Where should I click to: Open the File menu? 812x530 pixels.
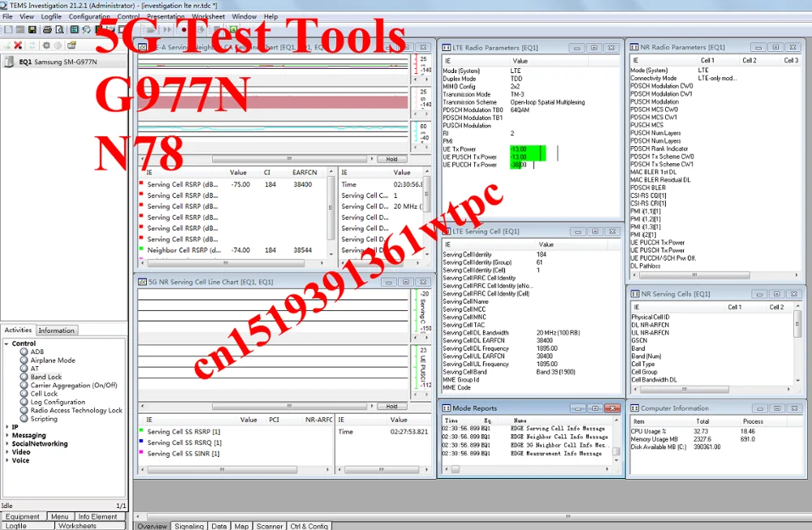click(x=8, y=16)
